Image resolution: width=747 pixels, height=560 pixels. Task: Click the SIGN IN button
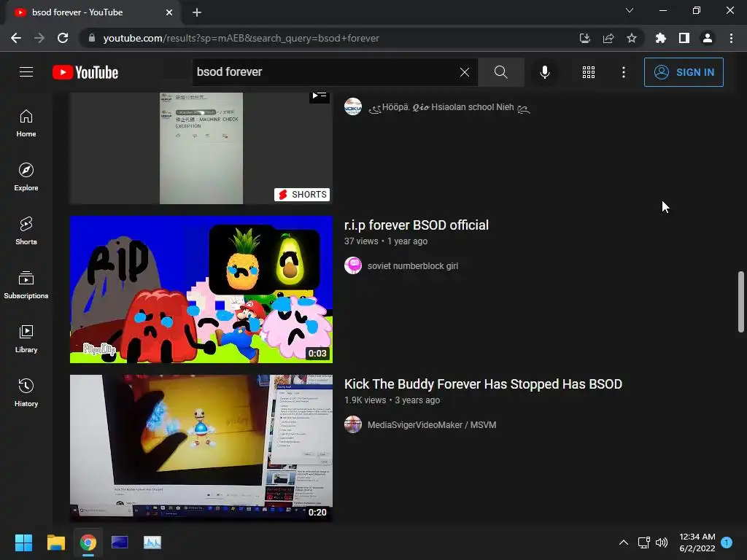(x=684, y=72)
